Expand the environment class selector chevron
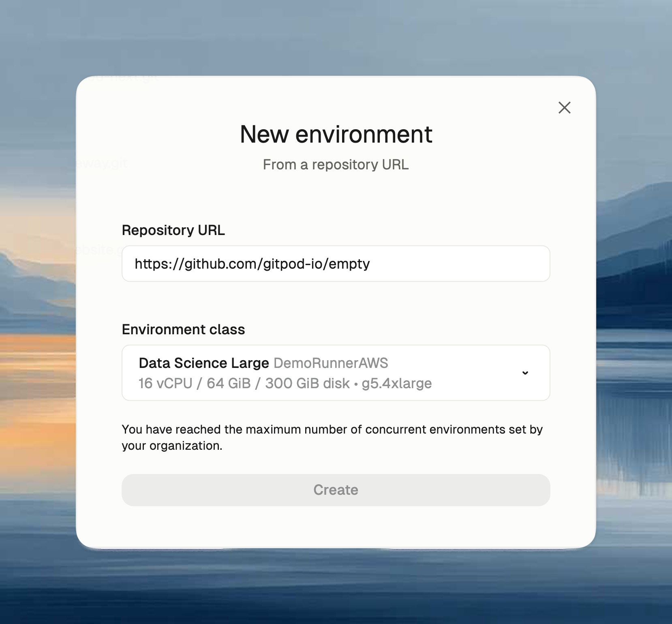 click(x=525, y=372)
